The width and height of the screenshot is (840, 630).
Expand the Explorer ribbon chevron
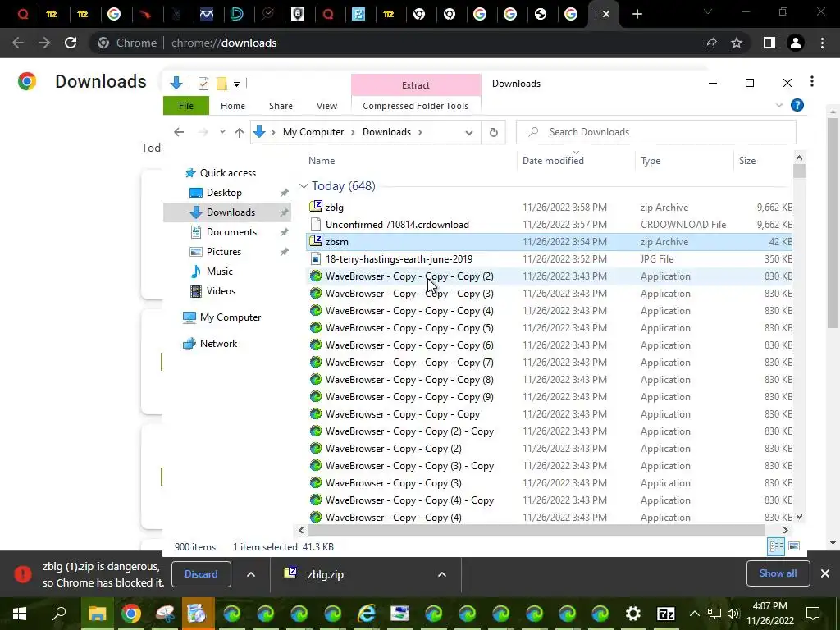779,106
